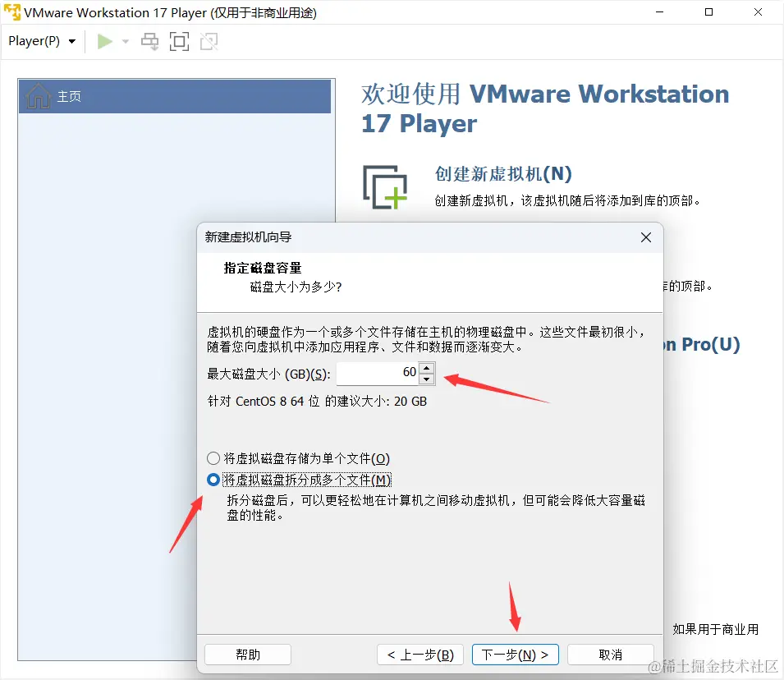Click the VMware app icon in title bar
The width and height of the screenshot is (784, 680).
click(12, 12)
